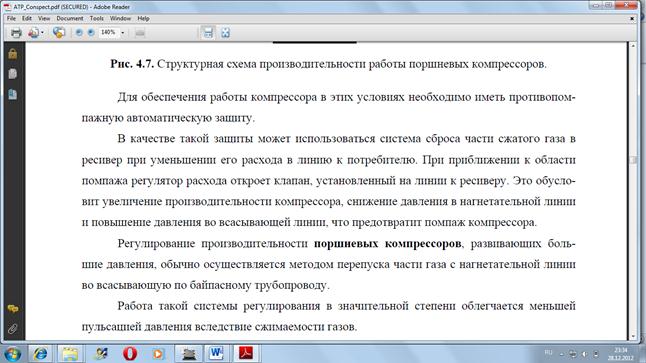Open Windows Explorer from the taskbar

click(x=70, y=354)
